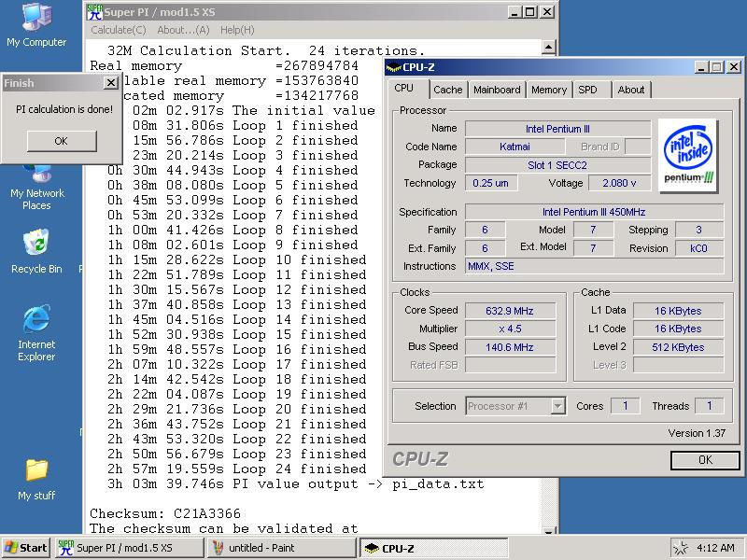Viewport: 747px width, 560px height.
Task: Click the Intel Inside Pentium III logo
Action: [688, 156]
